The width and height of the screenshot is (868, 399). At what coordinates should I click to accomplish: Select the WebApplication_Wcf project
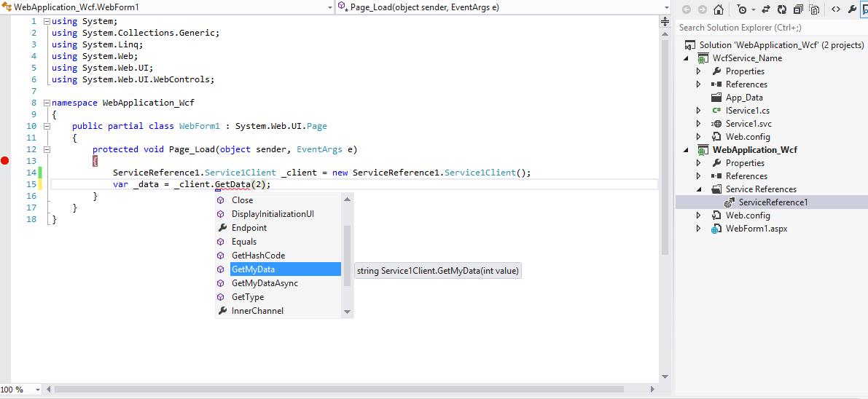coord(754,150)
